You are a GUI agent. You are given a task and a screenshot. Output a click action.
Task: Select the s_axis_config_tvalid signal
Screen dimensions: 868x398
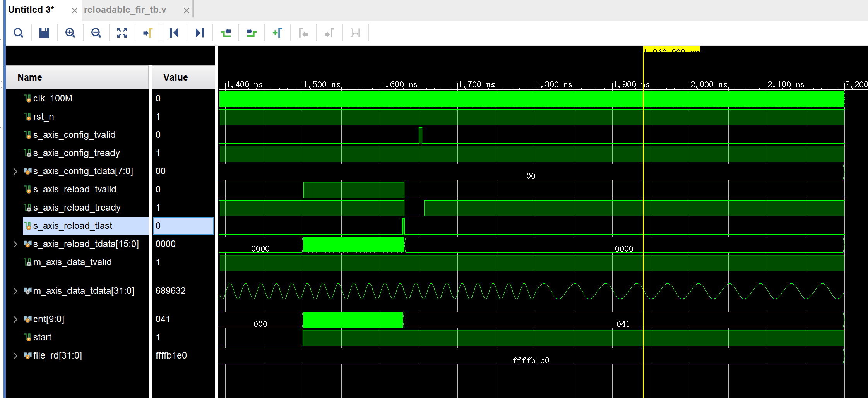[x=74, y=135]
